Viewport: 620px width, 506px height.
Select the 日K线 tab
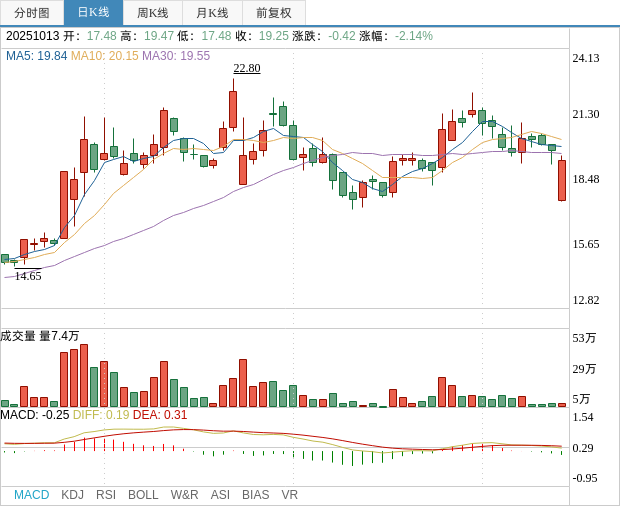click(93, 13)
